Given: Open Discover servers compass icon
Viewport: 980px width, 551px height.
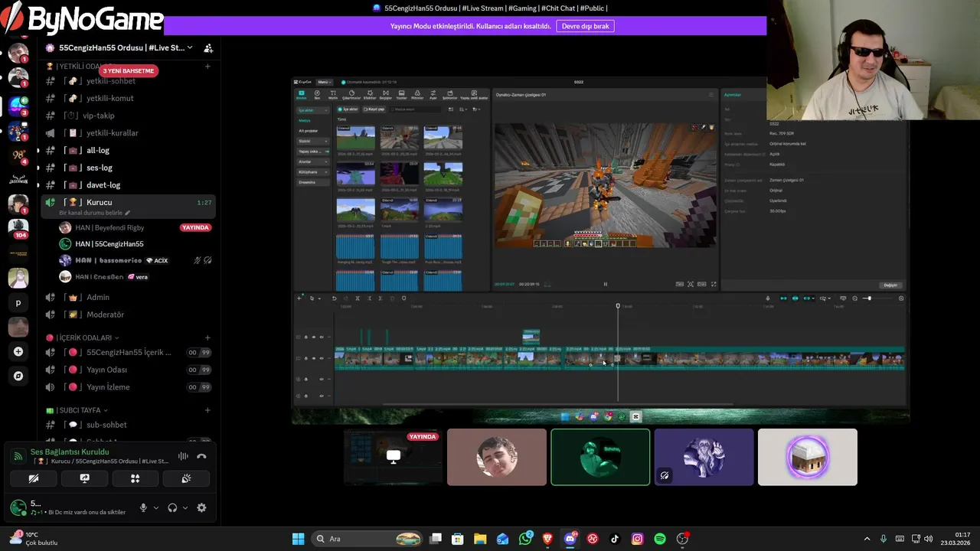Looking at the screenshot, I should pyautogui.click(x=18, y=376).
